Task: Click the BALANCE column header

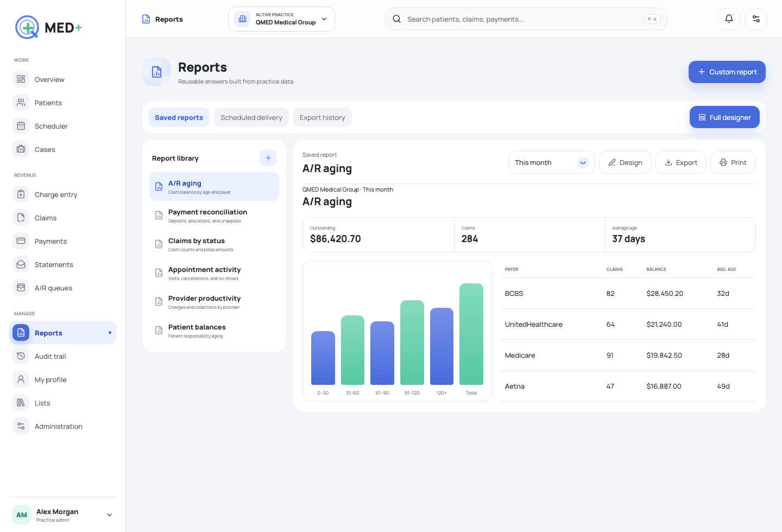Action: click(x=656, y=269)
